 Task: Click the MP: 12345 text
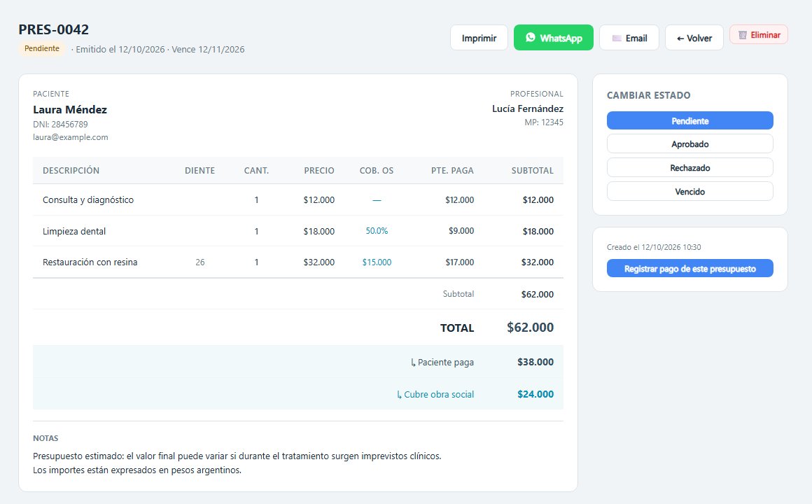(544, 122)
